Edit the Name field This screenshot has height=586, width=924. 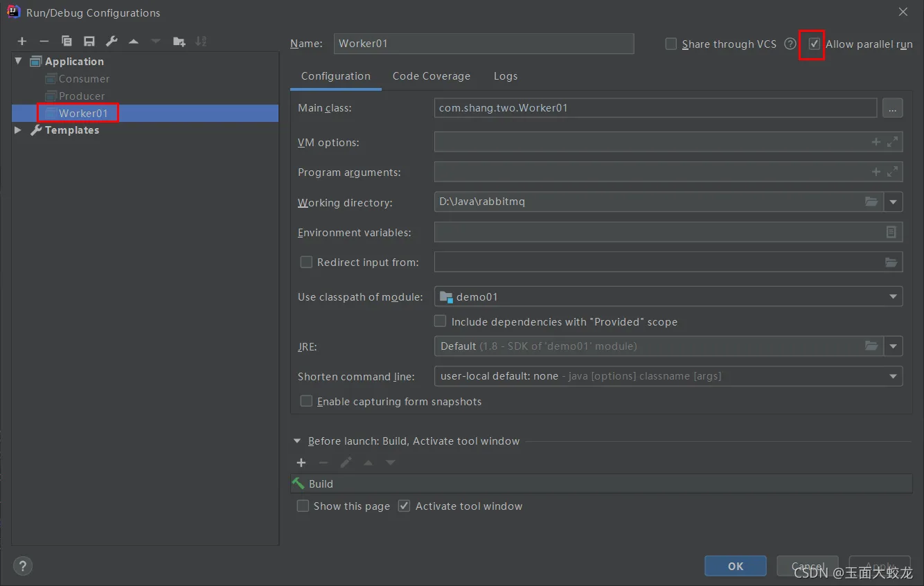click(483, 43)
